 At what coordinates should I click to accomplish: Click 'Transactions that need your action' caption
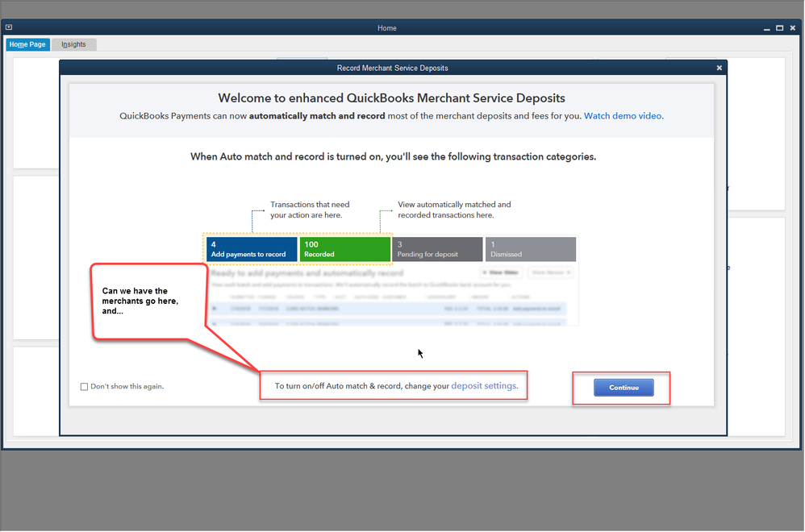310,210
